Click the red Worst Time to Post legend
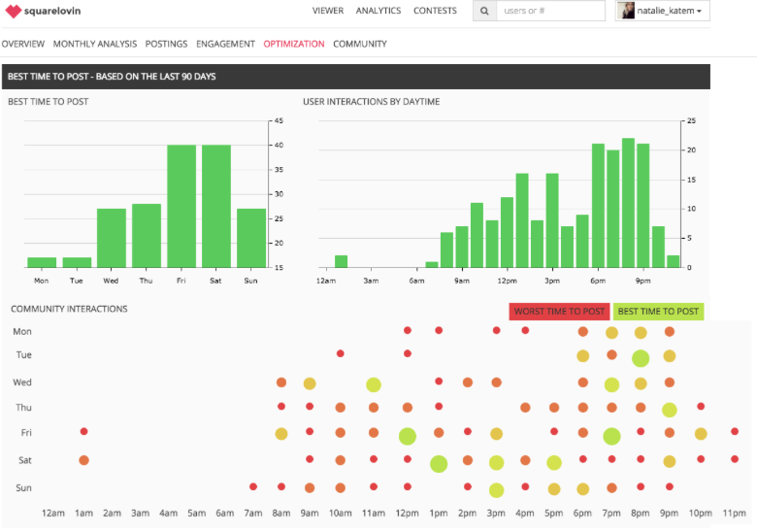Image resolution: width=757 pixels, height=532 pixels. click(559, 312)
